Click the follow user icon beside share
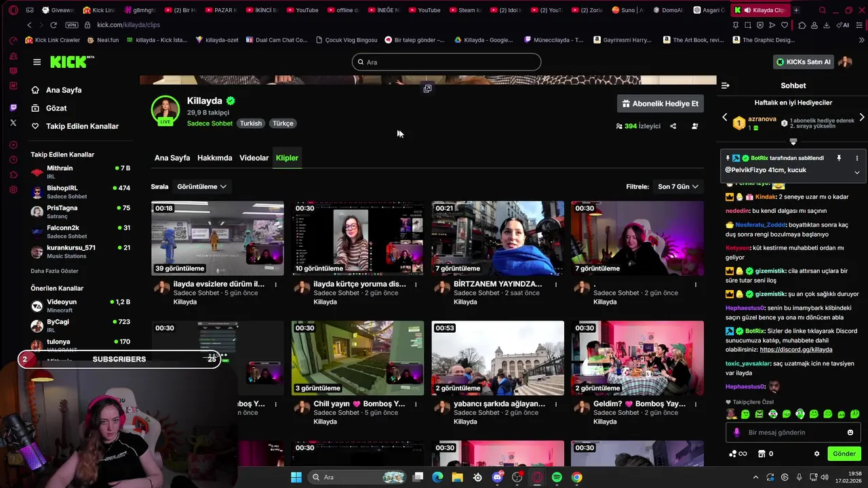 (x=694, y=126)
